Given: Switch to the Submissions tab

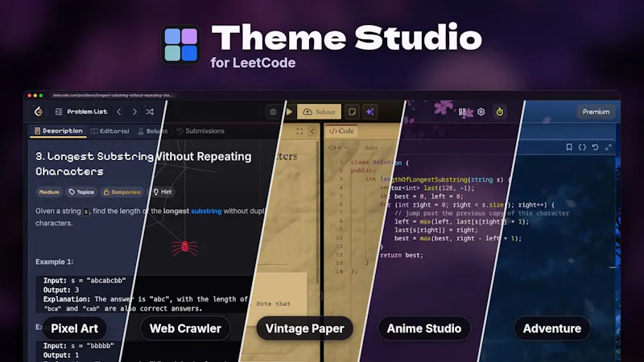Looking at the screenshot, I should (200, 131).
